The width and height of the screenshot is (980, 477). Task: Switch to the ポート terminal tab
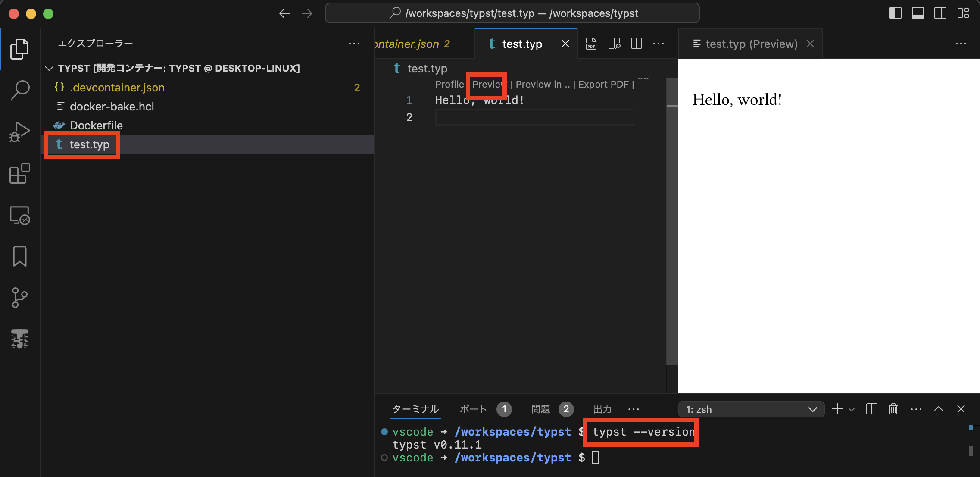[x=473, y=409]
